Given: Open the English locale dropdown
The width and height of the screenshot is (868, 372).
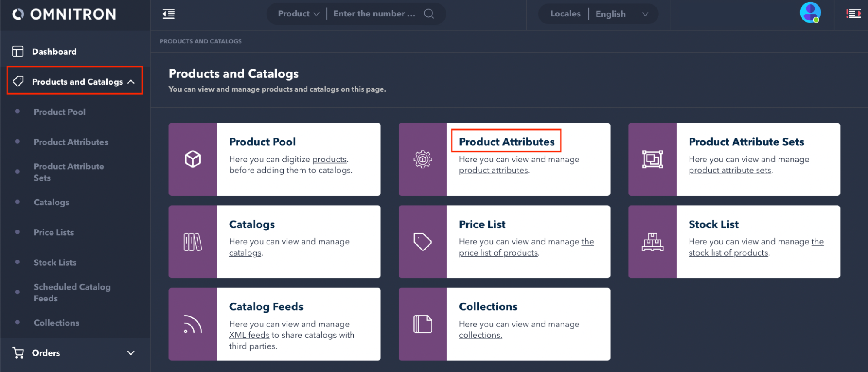Looking at the screenshot, I should (621, 14).
